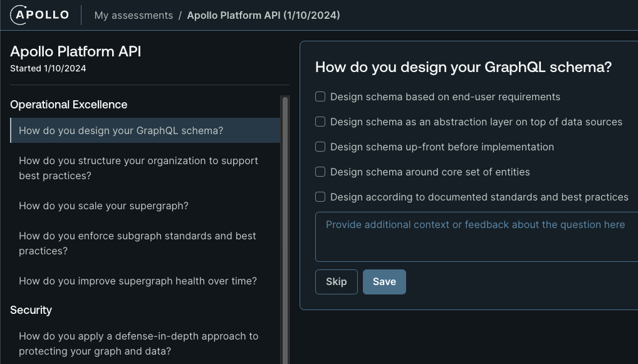The height and width of the screenshot is (364, 638).
Task: Click the question list vertical scrollbar
Action: [285, 230]
